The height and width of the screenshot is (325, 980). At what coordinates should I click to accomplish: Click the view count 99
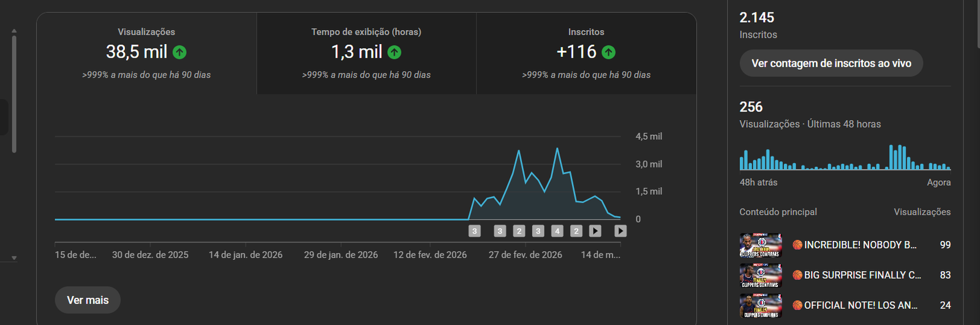(946, 245)
